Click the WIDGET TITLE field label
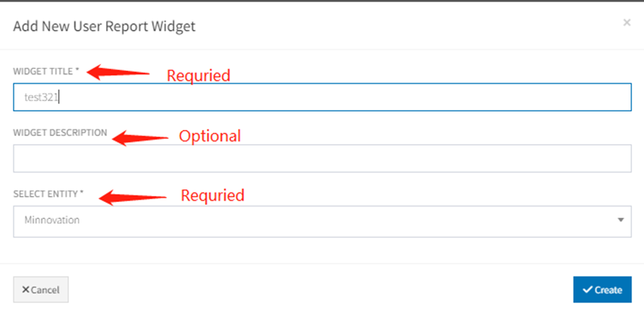 coord(43,71)
